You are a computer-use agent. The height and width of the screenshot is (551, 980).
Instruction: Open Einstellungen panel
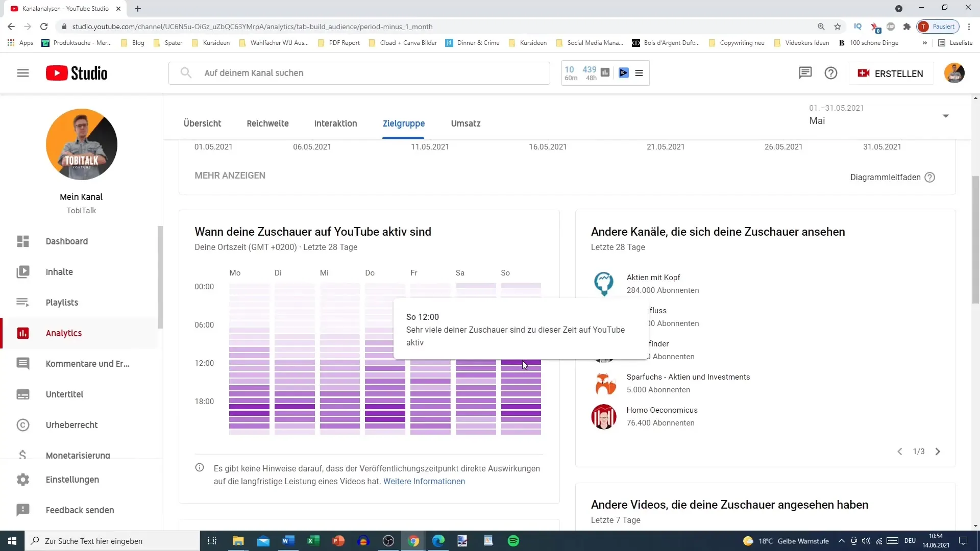tap(72, 479)
